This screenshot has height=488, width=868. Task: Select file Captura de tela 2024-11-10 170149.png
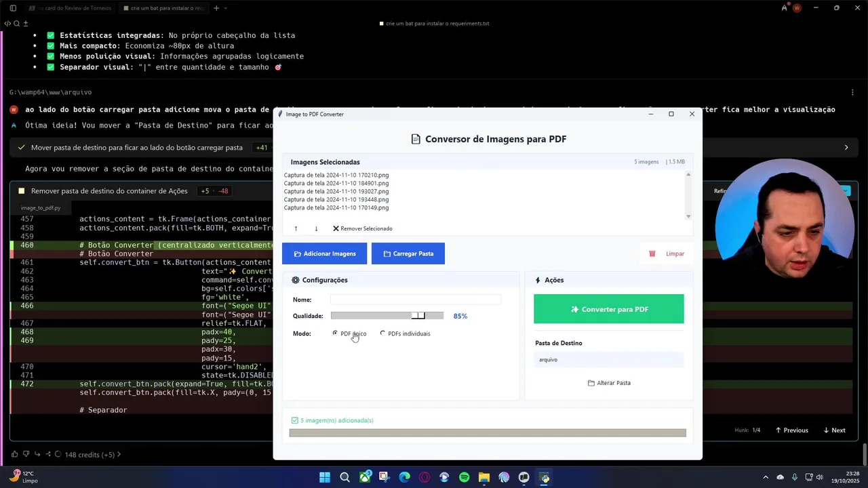(336, 207)
